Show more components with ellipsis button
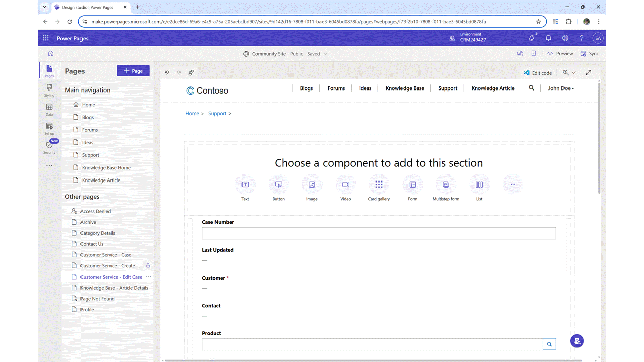 pos(513,185)
